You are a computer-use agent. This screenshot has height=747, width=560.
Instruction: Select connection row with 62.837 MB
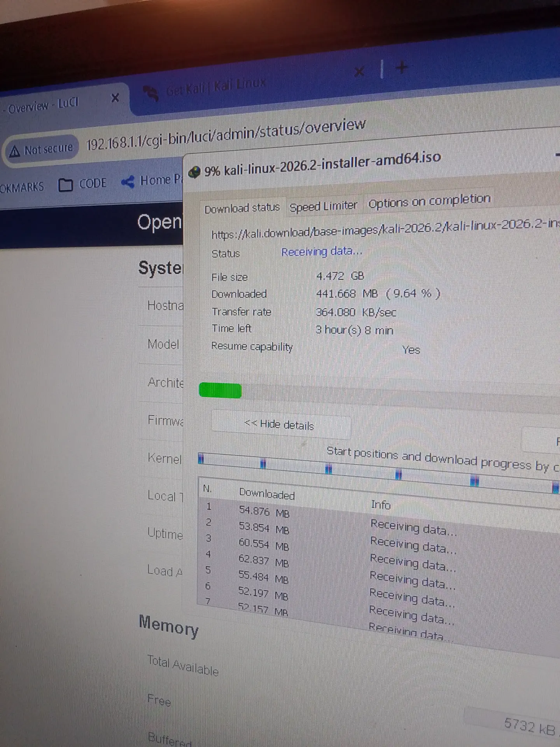379,572
